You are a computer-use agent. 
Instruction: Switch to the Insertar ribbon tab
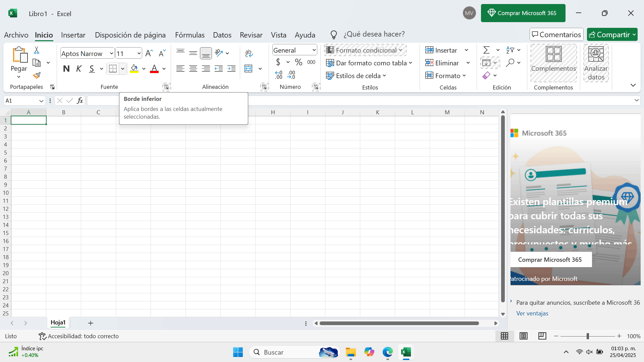click(73, 35)
